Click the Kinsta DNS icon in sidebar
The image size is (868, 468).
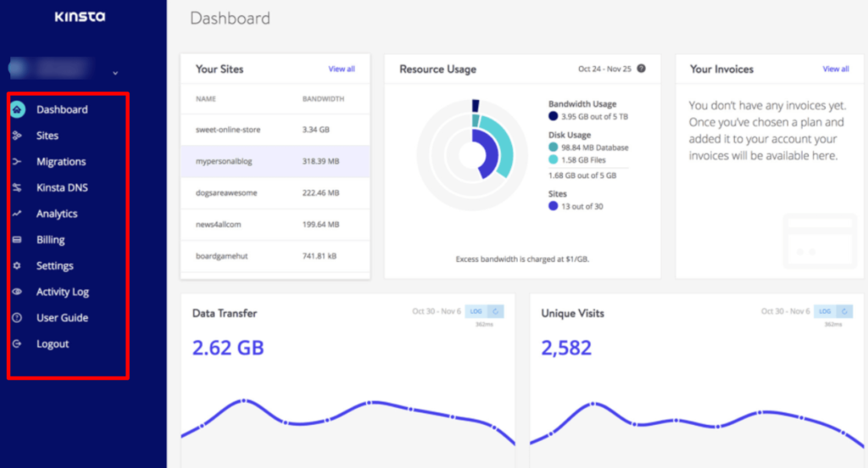click(x=17, y=187)
